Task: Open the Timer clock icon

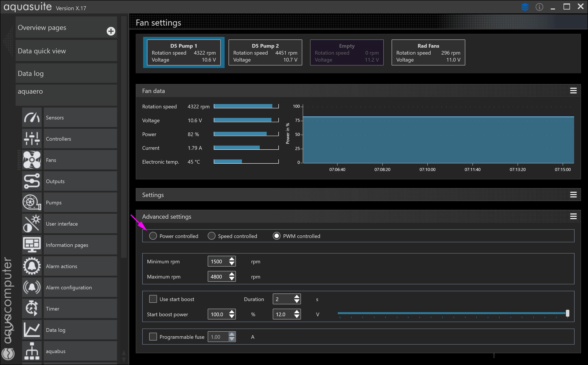Action: (32, 308)
